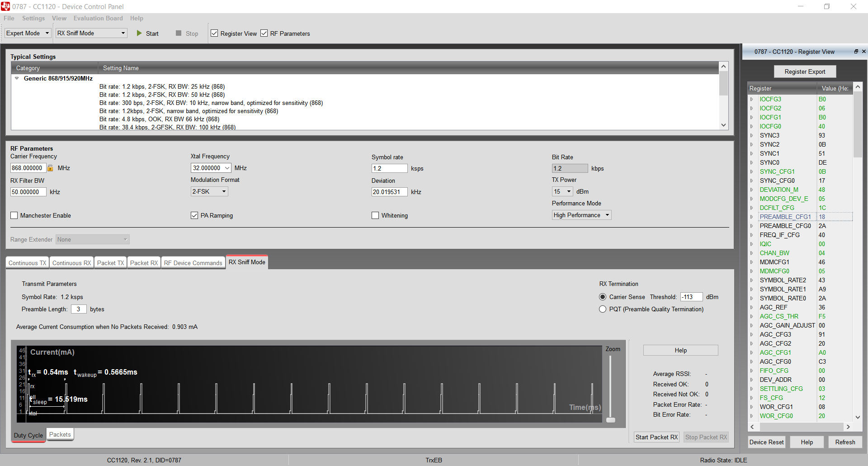Open the TX Power dropdown

(x=562, y=191)
